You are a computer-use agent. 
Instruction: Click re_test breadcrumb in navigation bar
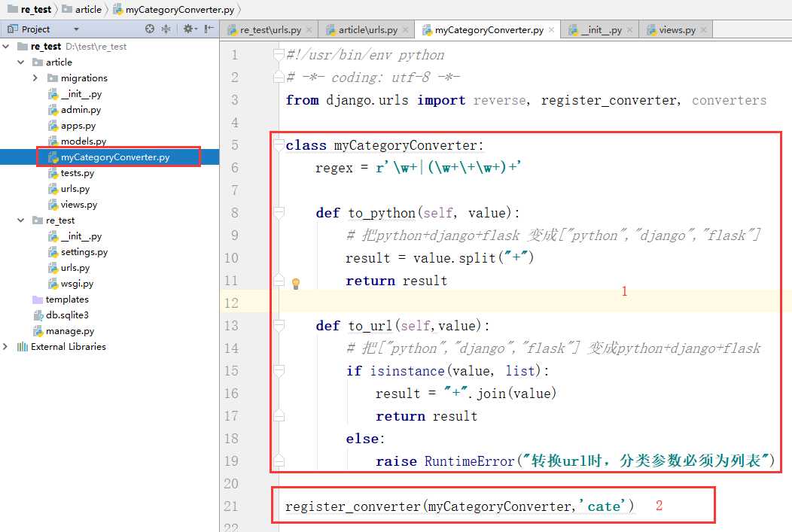[x=30, y=10]
